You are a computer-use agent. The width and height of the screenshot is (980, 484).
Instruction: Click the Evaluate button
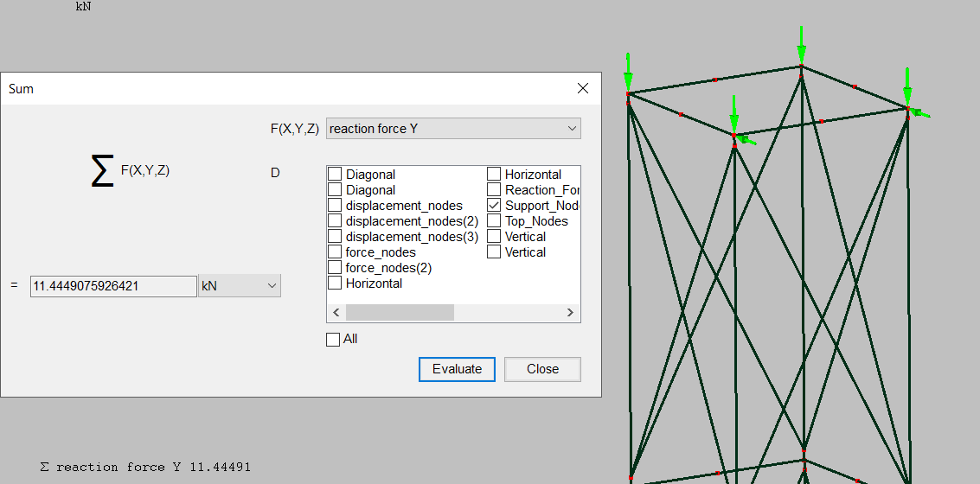pyautogui.click(x=457, y=369)
